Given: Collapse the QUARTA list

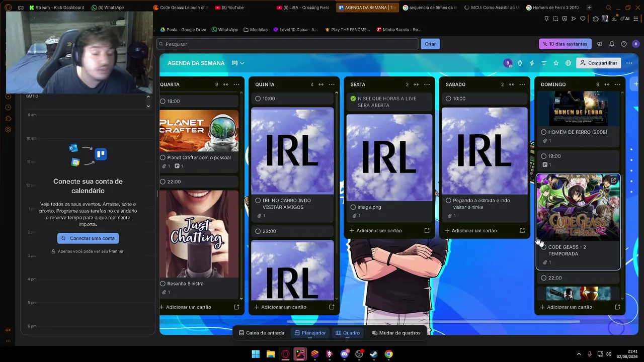Looking at the screenshot, I should [x=226, y=84].
